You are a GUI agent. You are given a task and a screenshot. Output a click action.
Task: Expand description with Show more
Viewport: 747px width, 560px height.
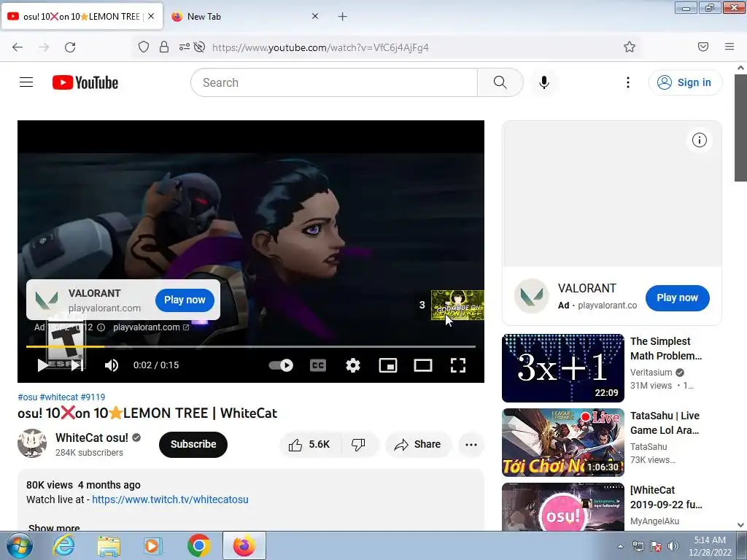54,527
